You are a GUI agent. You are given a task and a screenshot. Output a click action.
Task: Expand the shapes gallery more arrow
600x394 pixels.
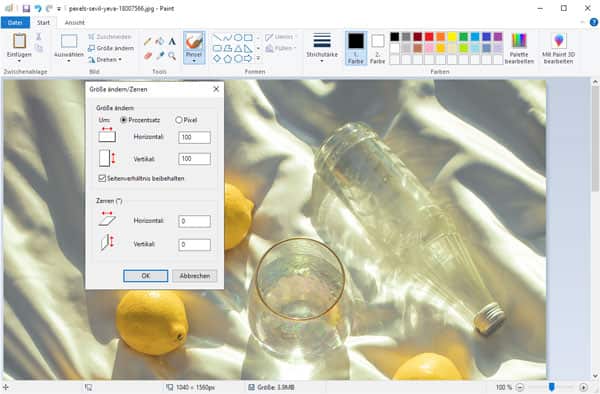pyautogui.click(x=258, y=59)
